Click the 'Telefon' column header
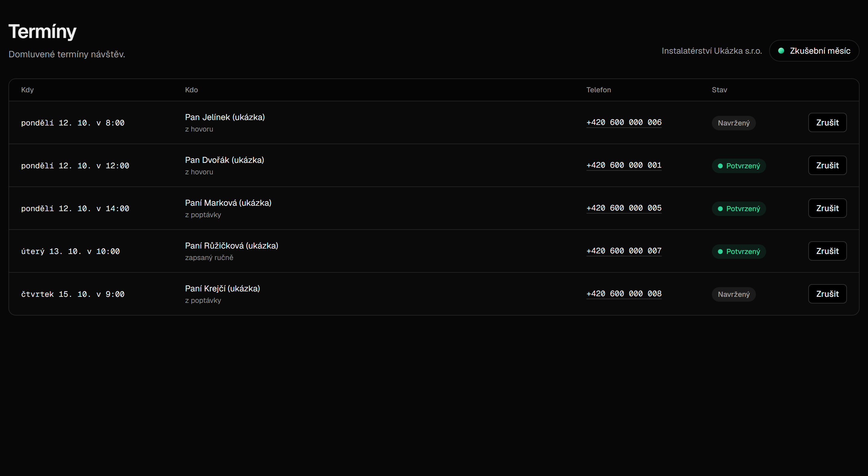868x476 pixels. (599, 90)
